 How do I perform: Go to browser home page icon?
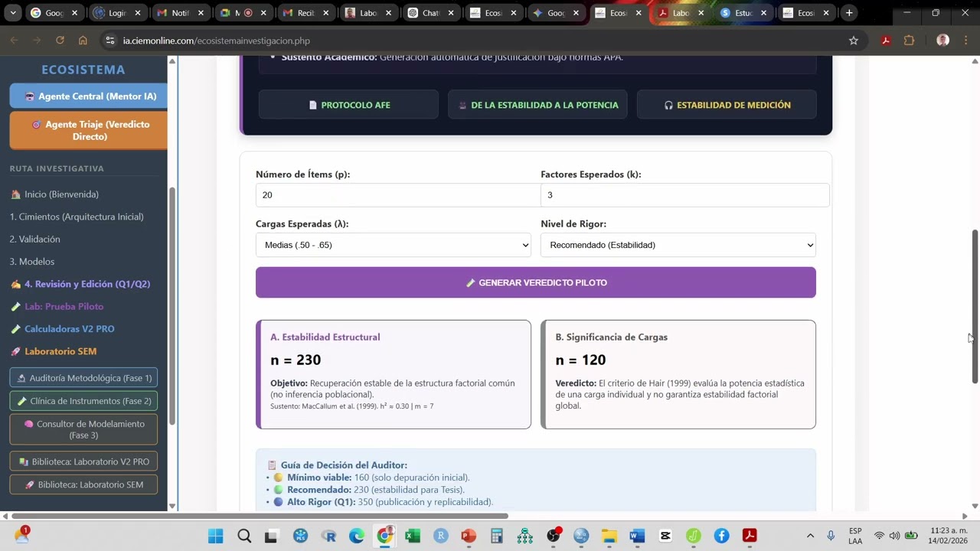point(83,41)
